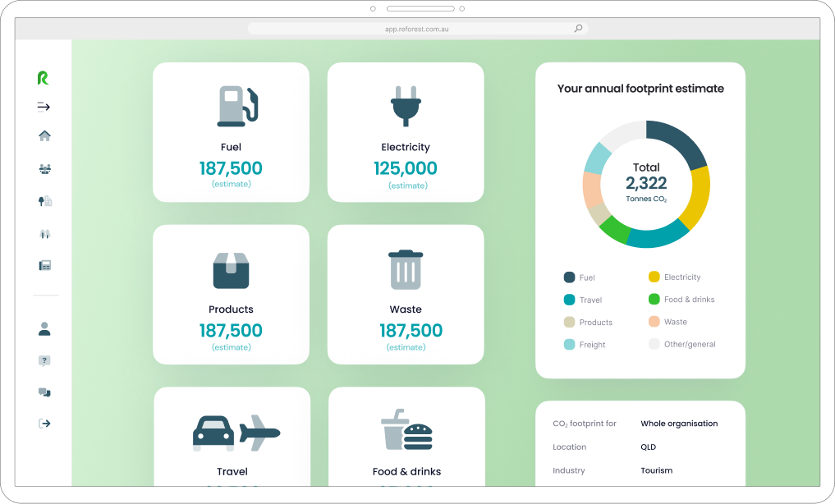
Task: Click the search icon in address bar
Action: click(578, 29)
